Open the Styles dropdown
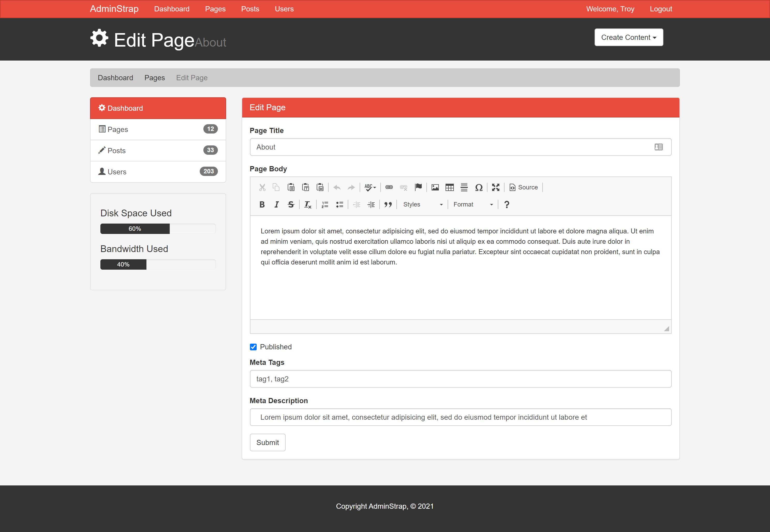The image size is (770, 532). coord(422,204)
